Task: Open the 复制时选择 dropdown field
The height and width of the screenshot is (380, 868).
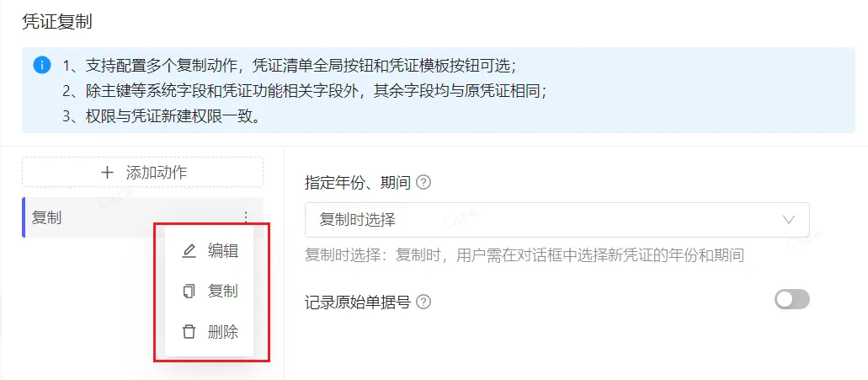Action: point(556,220)
